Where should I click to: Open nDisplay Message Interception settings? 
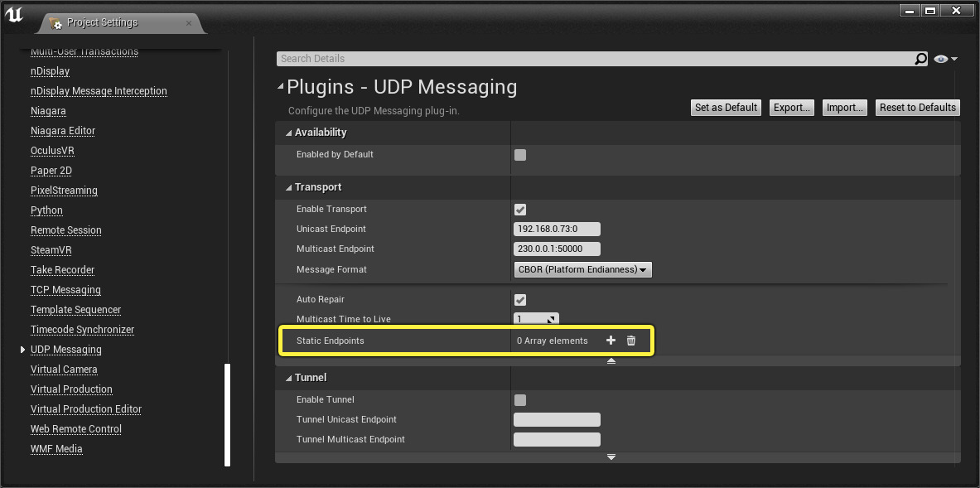99,91
